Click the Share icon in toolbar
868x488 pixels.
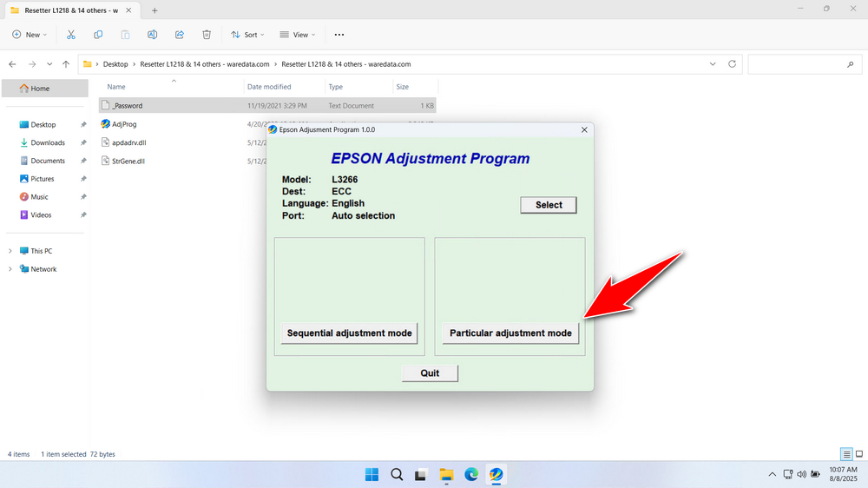pyautogui.click(x=180, y=35)
